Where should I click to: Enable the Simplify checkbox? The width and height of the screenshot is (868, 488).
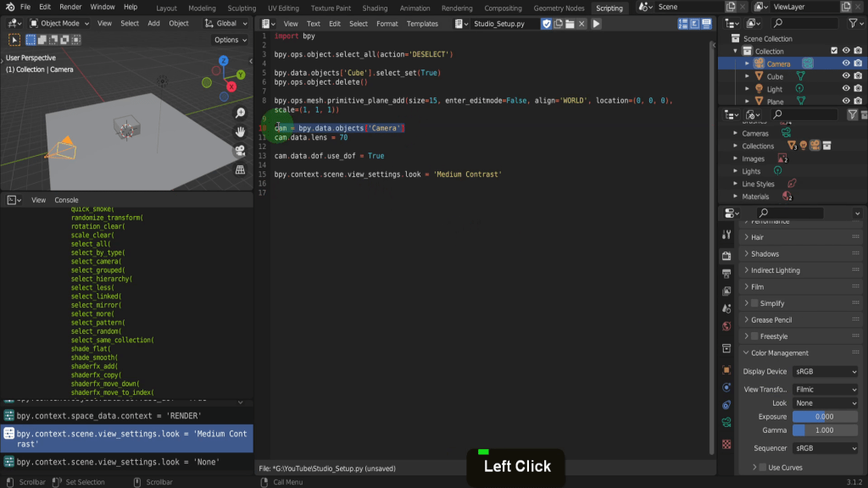pos(754,303)
